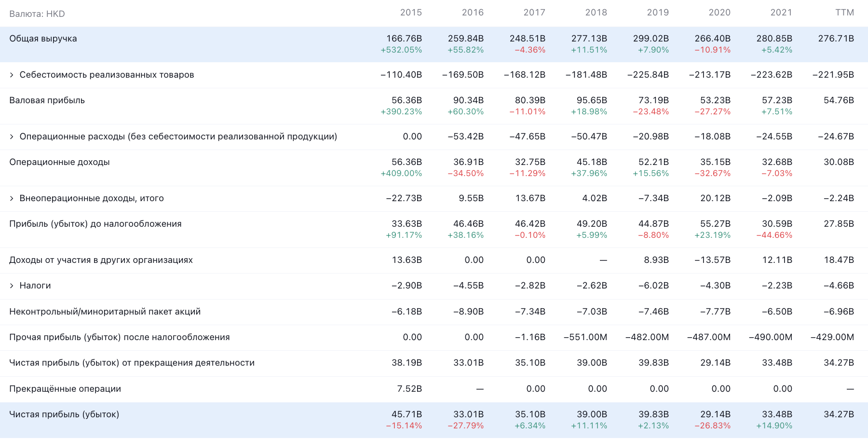Click revenue growth +532.05%

[x=401, y=50]
